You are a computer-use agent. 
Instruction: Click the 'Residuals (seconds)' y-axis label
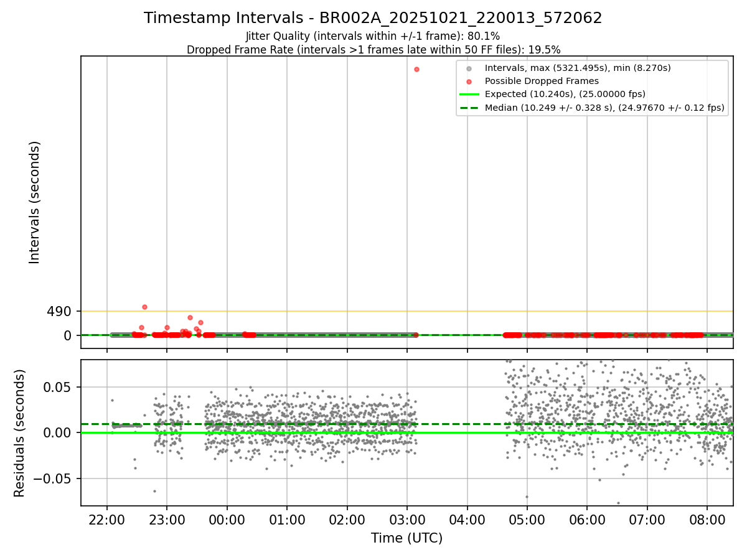pos(20,433)
